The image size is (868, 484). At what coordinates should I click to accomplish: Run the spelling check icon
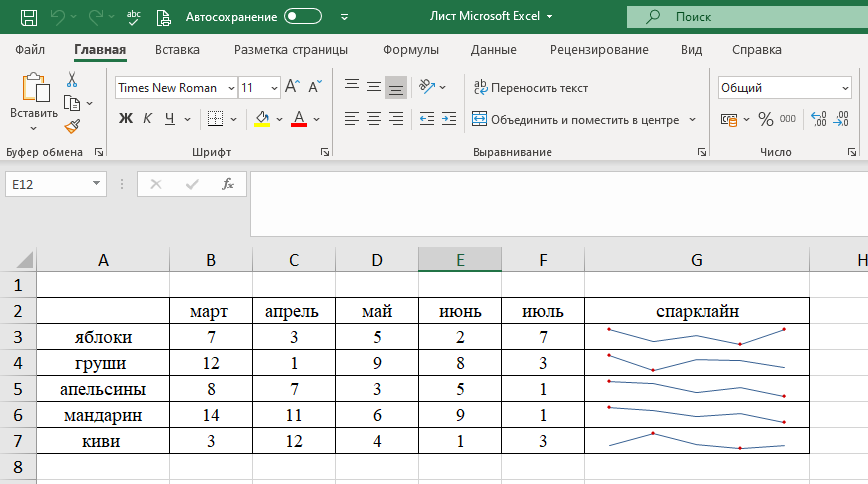click(133, 17)
